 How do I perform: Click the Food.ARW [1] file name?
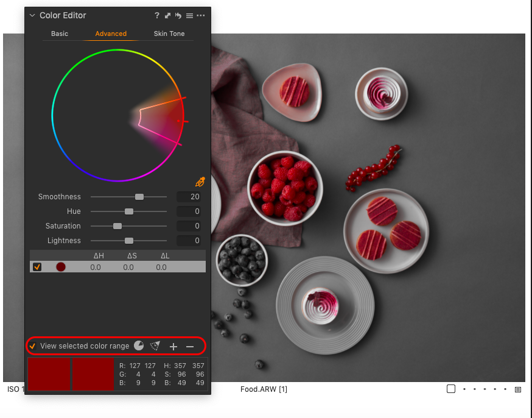pos(264,389)
